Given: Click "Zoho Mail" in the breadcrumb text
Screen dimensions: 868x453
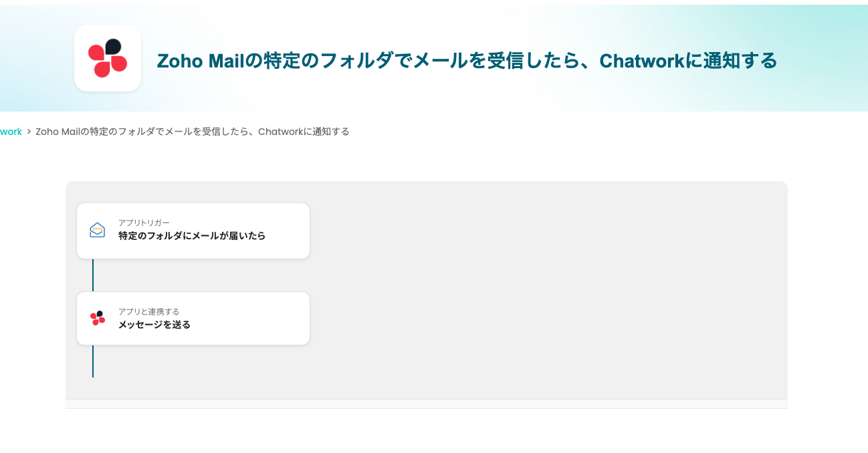Looking at the screenshot, I should pos(58,132).
